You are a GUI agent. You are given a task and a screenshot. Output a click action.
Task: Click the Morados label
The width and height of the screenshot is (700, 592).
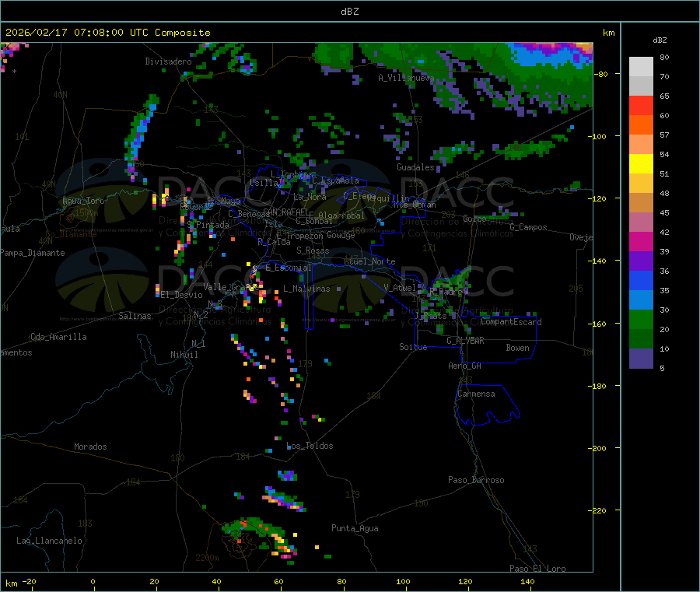point(90,447)
